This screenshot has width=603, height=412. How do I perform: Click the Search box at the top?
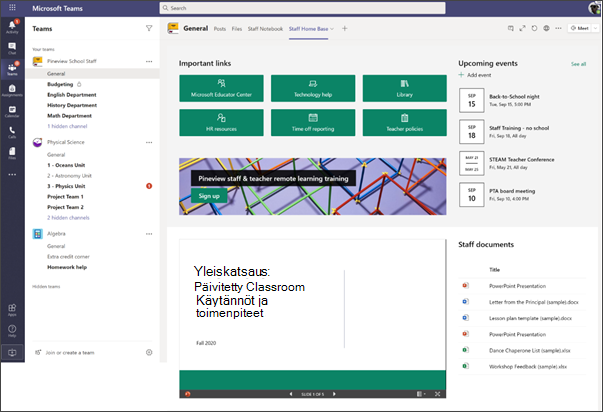point(303,8)
